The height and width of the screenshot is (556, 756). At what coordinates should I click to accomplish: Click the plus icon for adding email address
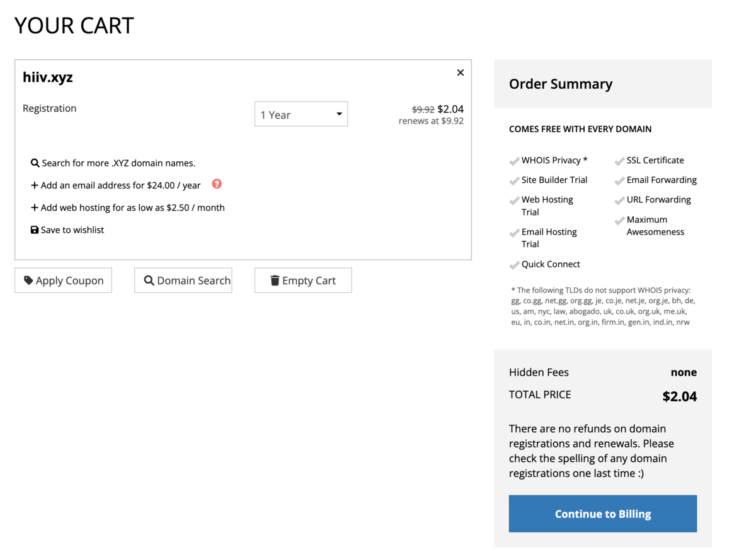35,186
